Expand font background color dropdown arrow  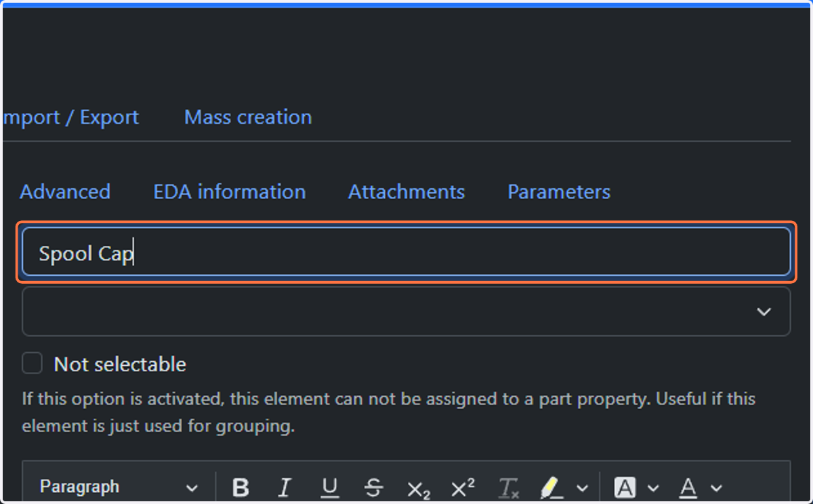pyautogui.click(x=653, y=488)
